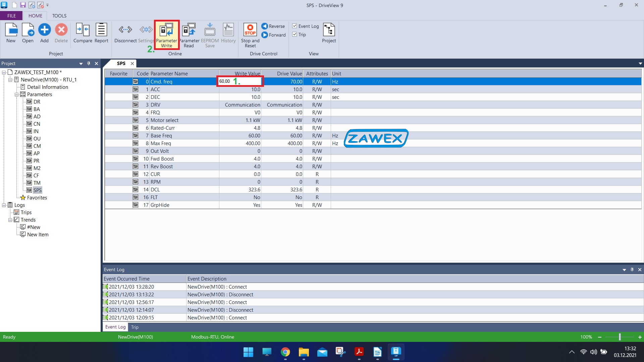
Task: Toggle the Event Log checkbox
Action: pos(294,25)
